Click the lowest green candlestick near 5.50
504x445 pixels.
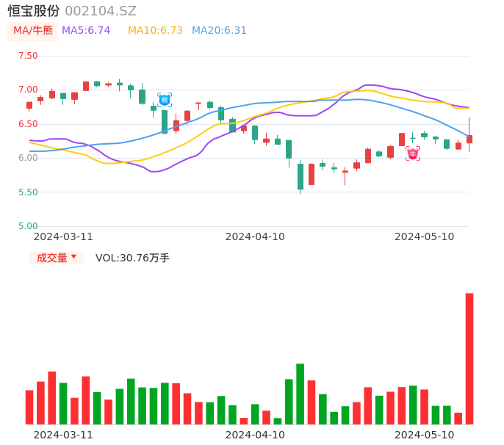pyautogui.click(x=300, y=177)
